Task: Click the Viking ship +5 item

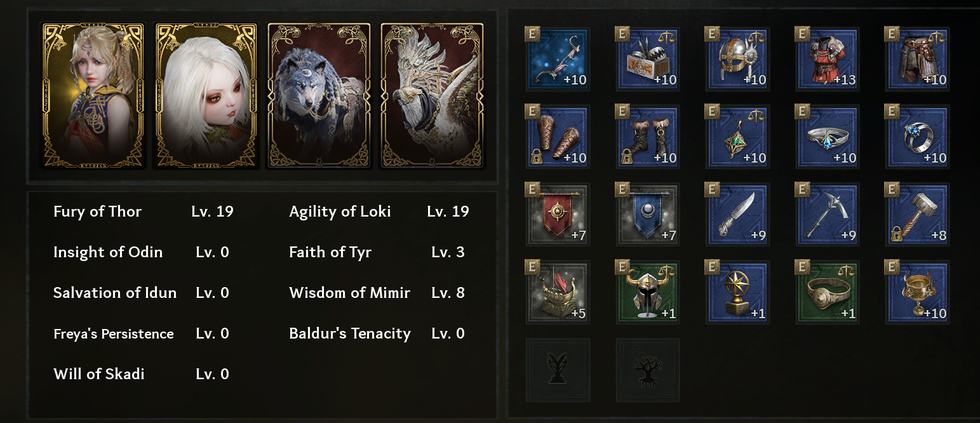Action: (558, 293)
